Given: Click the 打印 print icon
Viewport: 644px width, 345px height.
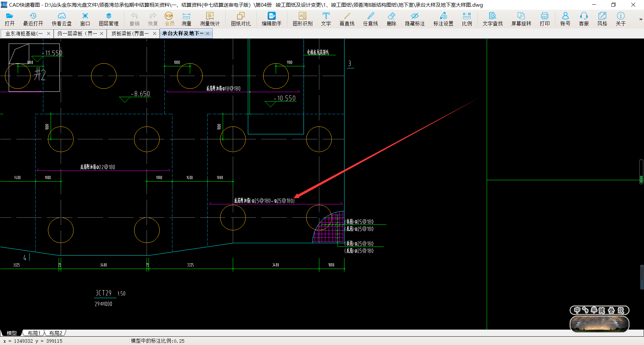Looking at the screenshot, I should point(545,19).
